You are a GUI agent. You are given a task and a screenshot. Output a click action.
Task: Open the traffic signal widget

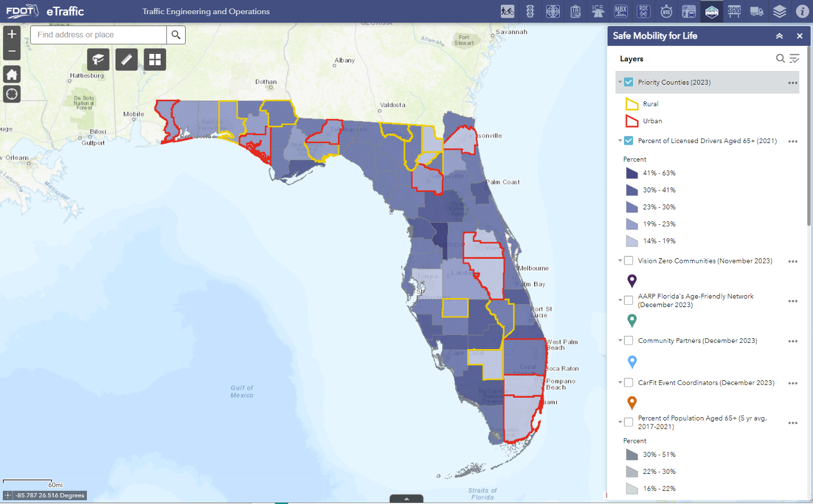click(x=530, y=11)
